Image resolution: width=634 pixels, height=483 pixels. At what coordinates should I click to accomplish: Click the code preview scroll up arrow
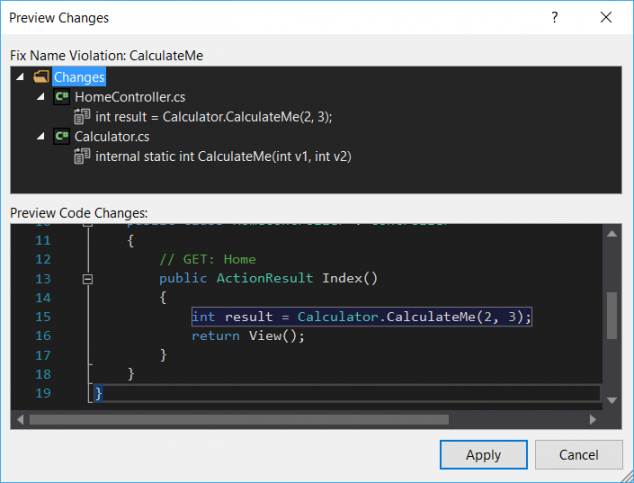tap(612, 234)
